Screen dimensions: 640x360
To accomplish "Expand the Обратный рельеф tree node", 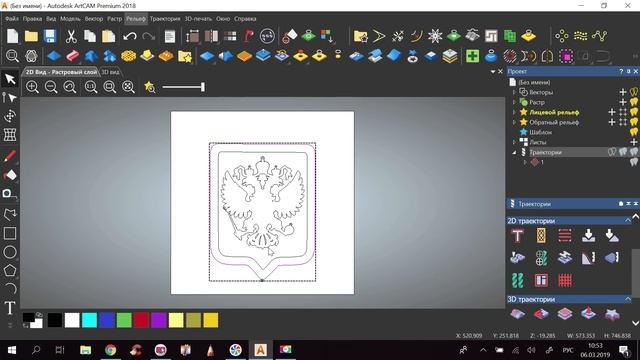I will (x=514, y=122).
